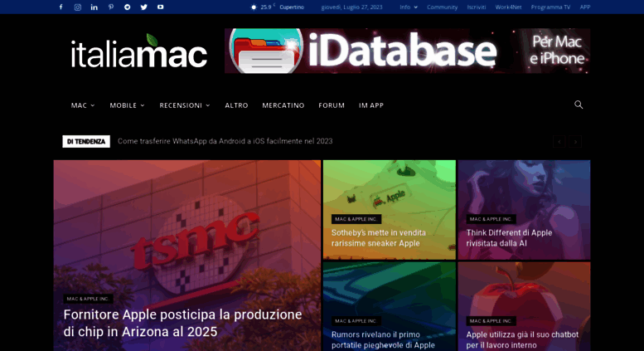Image resolution: width=644 pixels, height=351 pixels.
Task: Expand the Info dropdown in top bar
Action: [409, 7]
